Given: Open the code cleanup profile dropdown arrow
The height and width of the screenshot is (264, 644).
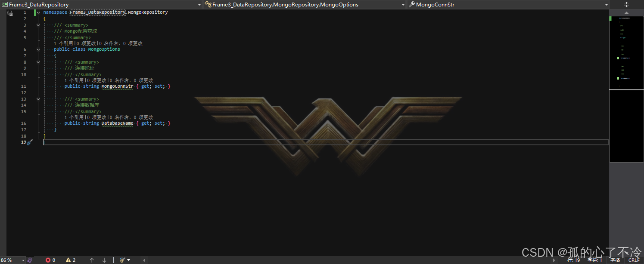Looking at the screenshot, I should pos(128,260).
